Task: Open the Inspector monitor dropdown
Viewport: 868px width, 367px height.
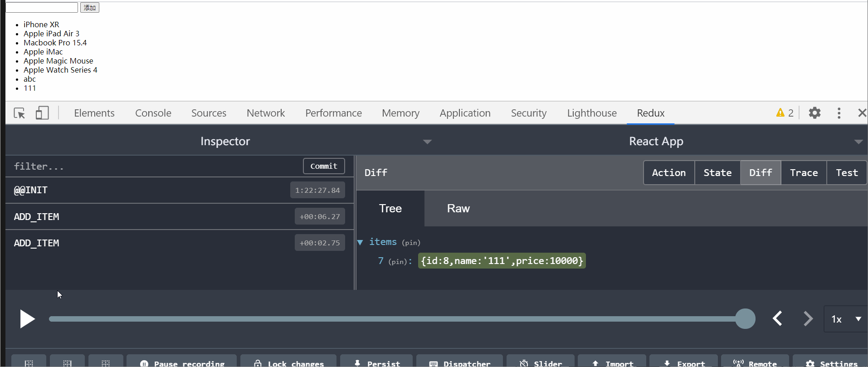Action: [x=427, y=142]
